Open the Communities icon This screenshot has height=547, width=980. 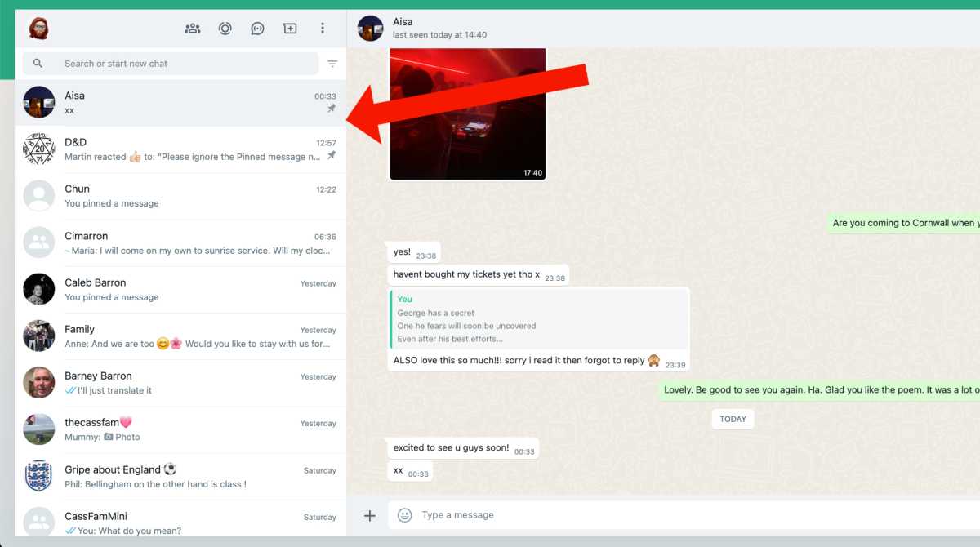click(x=193, y=29)
